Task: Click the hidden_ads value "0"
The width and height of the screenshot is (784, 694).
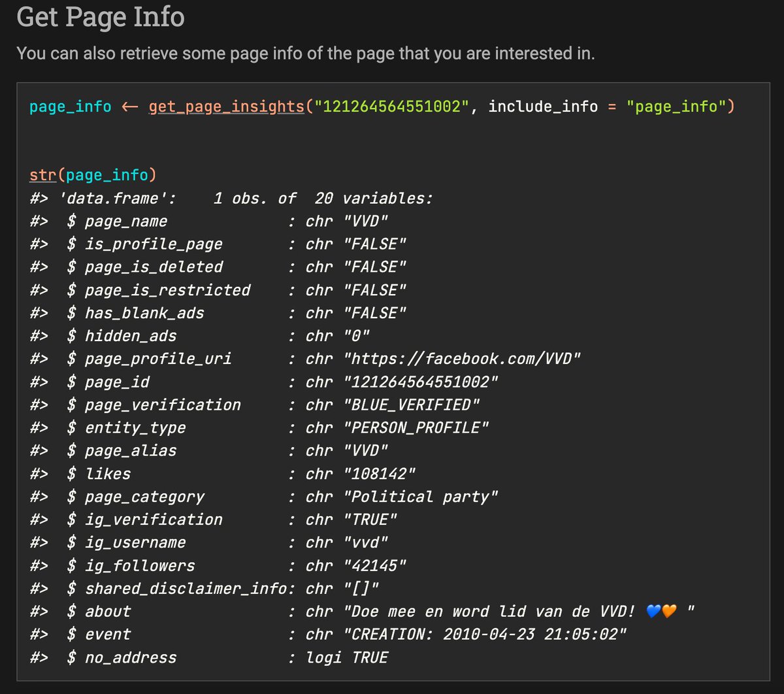Action: [357, 336]
